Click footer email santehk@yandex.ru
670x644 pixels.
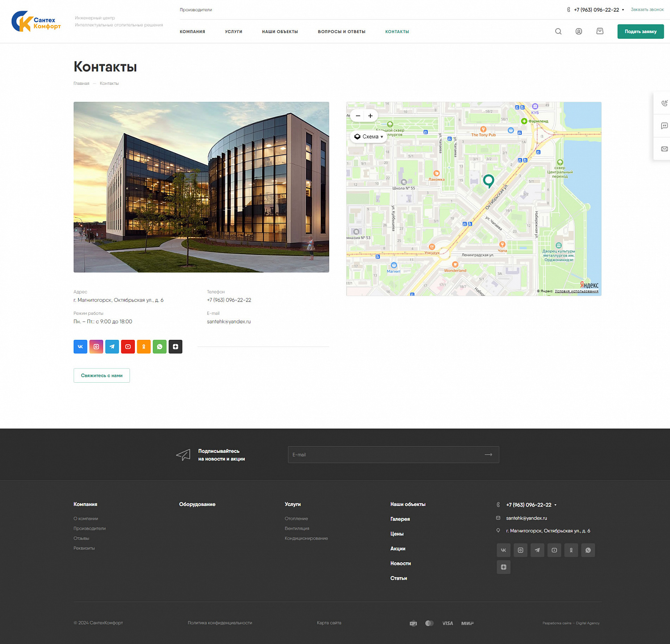pyautogui.click(x=527, y=518)
